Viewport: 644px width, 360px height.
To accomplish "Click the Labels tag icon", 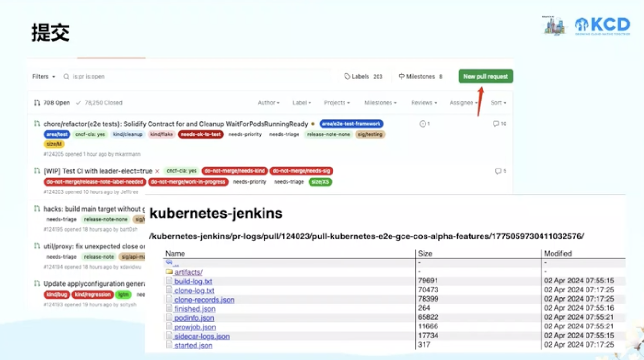I will (x=347, y=76).
